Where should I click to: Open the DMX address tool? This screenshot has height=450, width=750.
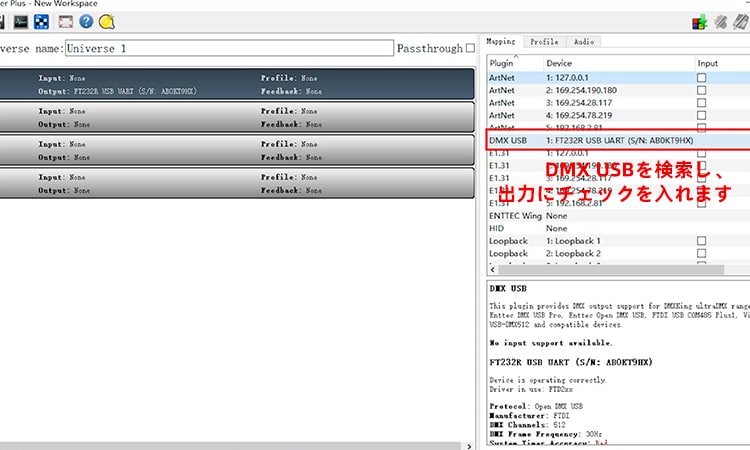[42, 22]
